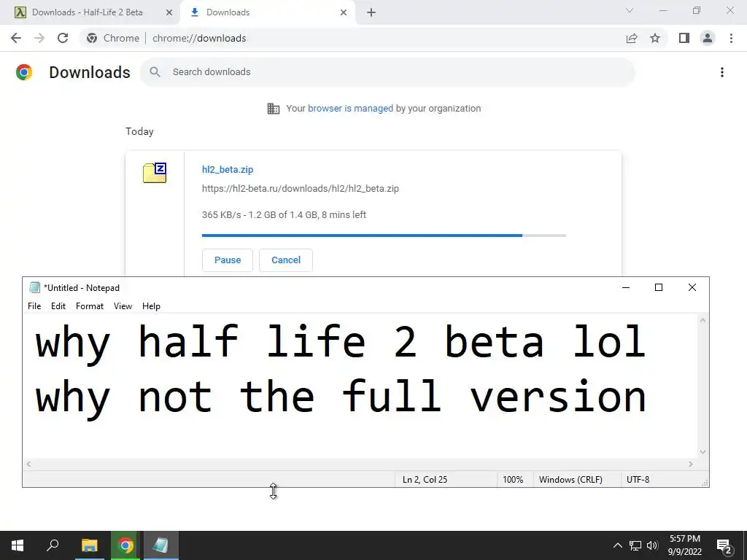Click the 100% zoom status entry
The height and width of the screenshot is (560, 747).
click(513, 480)
